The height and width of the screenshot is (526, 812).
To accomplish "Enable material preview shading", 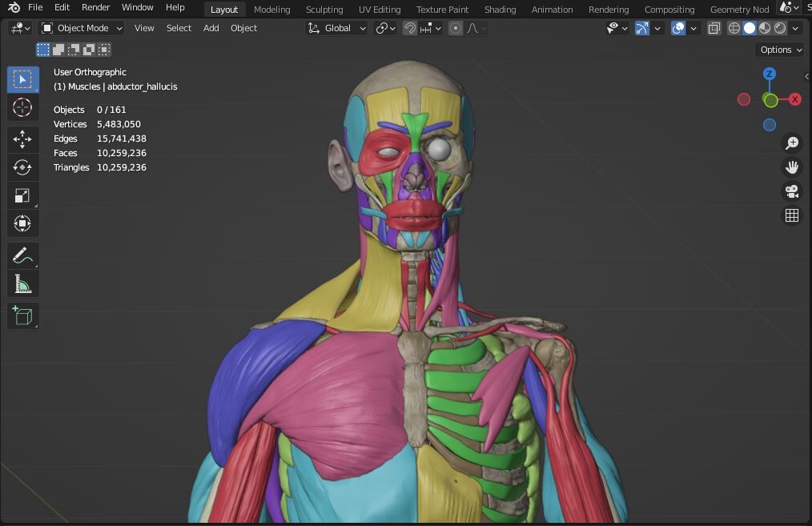I will (x=764, y=28).
